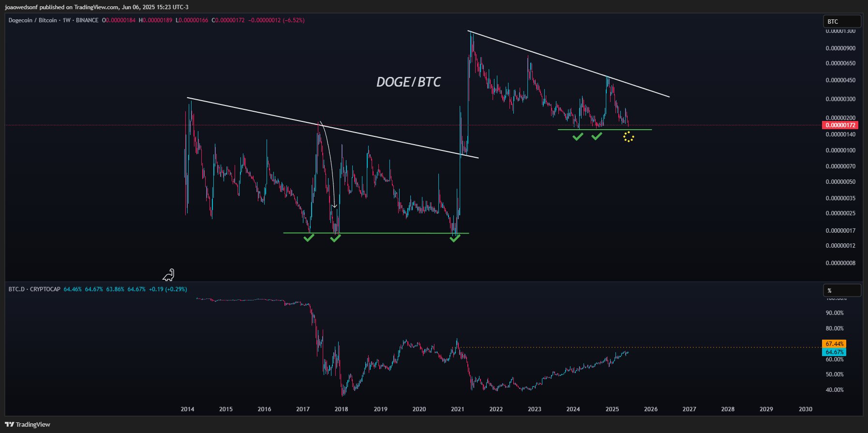
Task: Click the cyan 64.67% price label
Action: coord(834,352)
